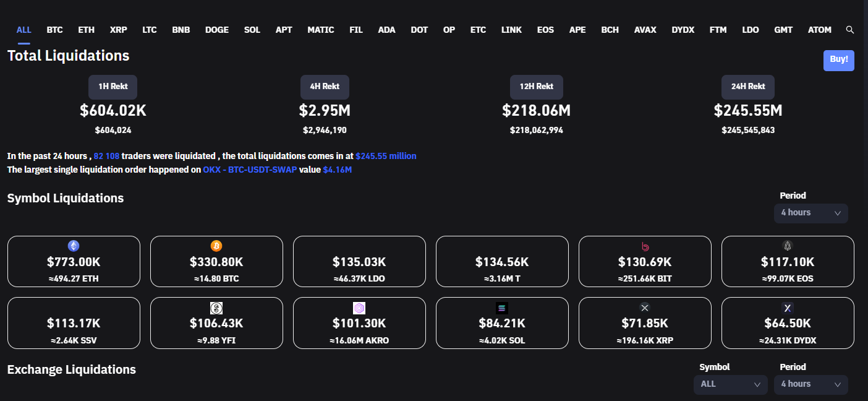Click the AKRO token icon

(x=359, y=308)
